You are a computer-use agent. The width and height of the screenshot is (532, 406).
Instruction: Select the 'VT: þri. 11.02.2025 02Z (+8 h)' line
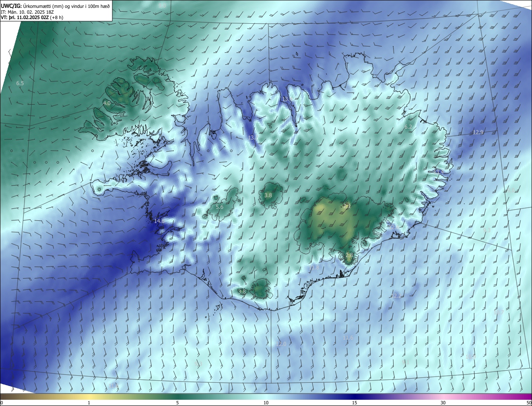click(32, 17)
